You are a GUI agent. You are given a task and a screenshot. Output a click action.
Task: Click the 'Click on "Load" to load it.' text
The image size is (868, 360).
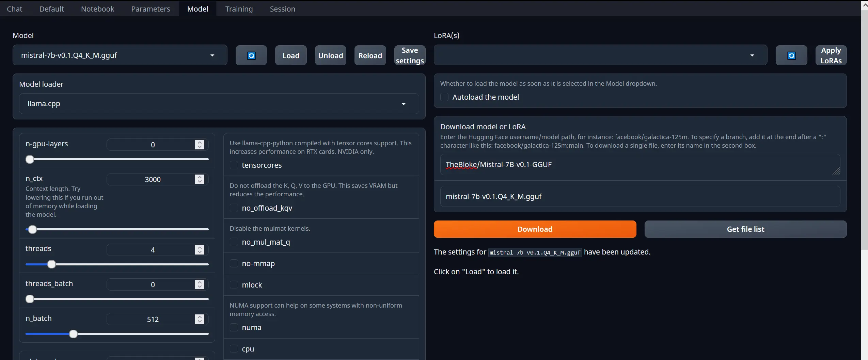476,272
